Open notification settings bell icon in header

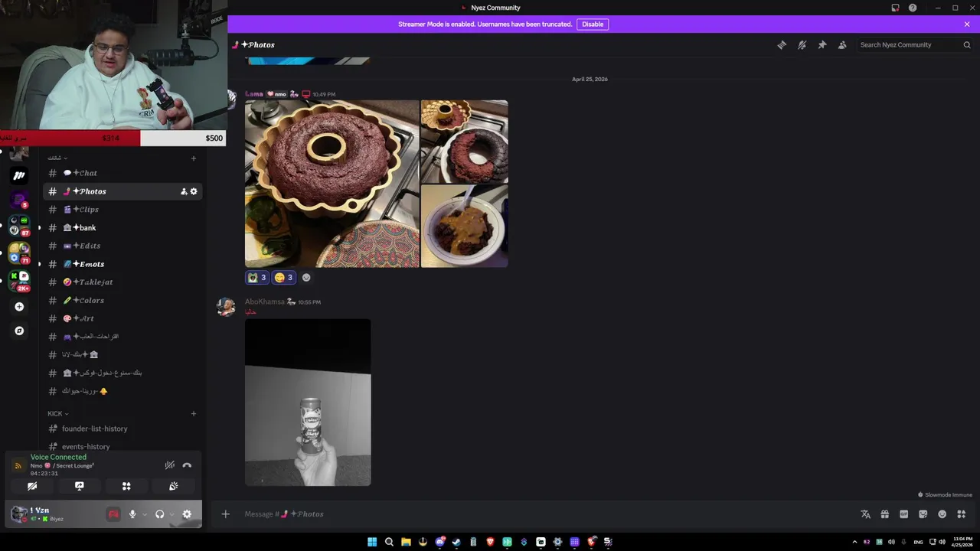[802, 45]
